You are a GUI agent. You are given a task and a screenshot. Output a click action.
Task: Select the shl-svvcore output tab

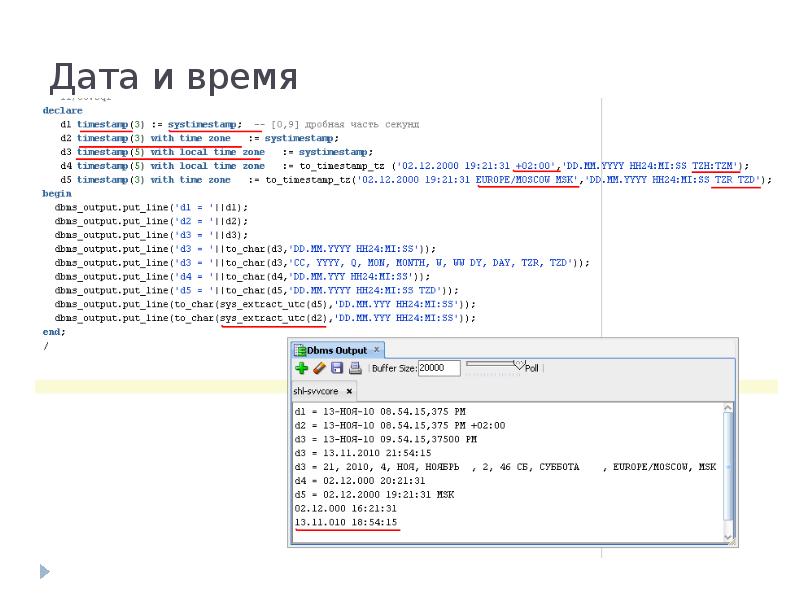click(x=318, y=391)
